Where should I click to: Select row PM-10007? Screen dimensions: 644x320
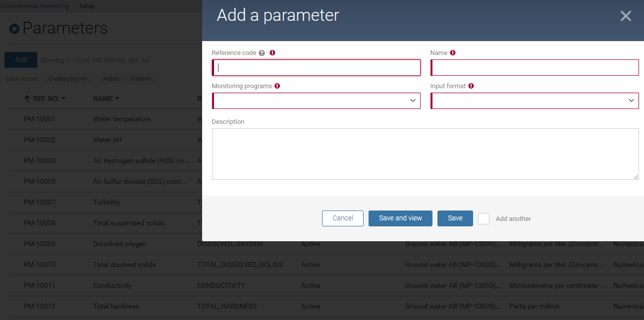tap(40, 203)
